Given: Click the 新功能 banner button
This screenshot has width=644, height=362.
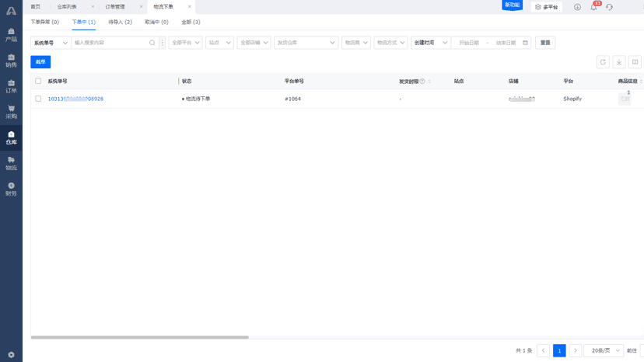Looking at the screenshot, I should tap(512, 5).
